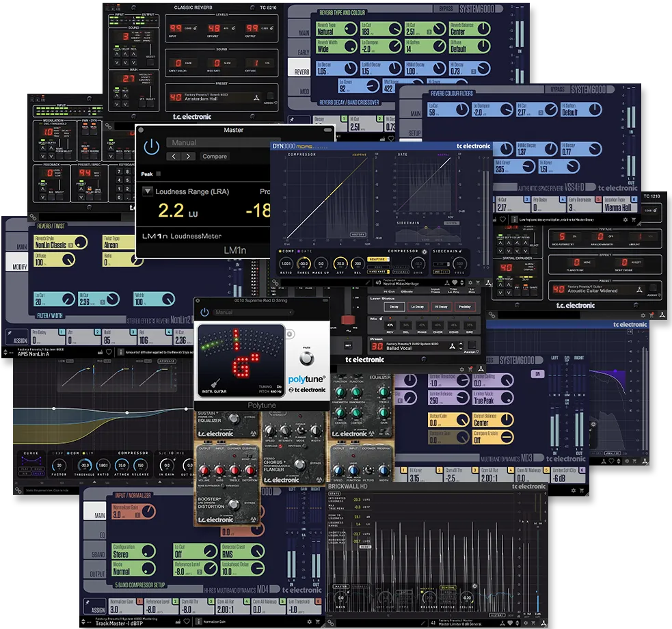Expand the Loudness Range (LRA) triangle menu
The width and height of the screenshot is (672, 629).
(148, 191)
